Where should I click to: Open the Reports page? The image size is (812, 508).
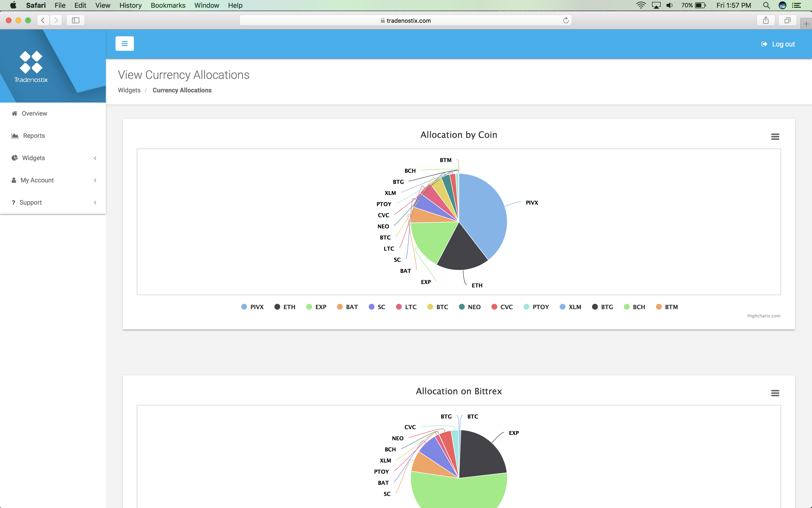[x=53, y=136]
